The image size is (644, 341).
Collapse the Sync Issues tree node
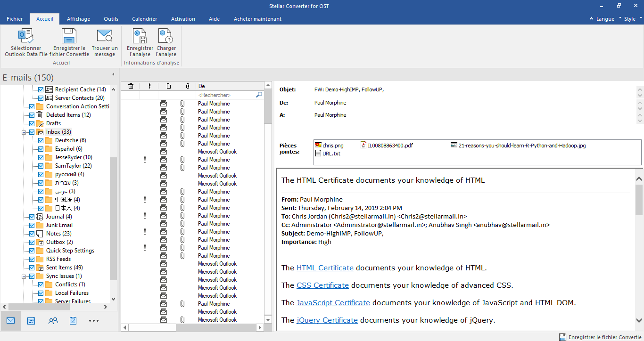(24, 276)
